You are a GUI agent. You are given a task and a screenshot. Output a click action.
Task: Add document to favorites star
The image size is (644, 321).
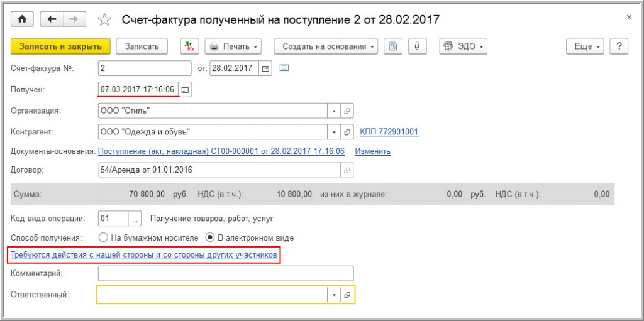coord(104,20)
